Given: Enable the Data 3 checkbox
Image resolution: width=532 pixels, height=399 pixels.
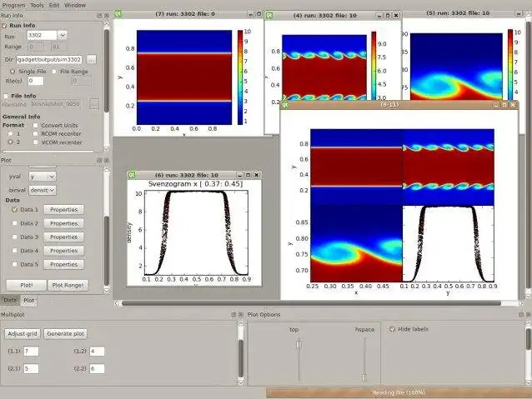Looking at the screenshot, I should [x=14, y=237].
